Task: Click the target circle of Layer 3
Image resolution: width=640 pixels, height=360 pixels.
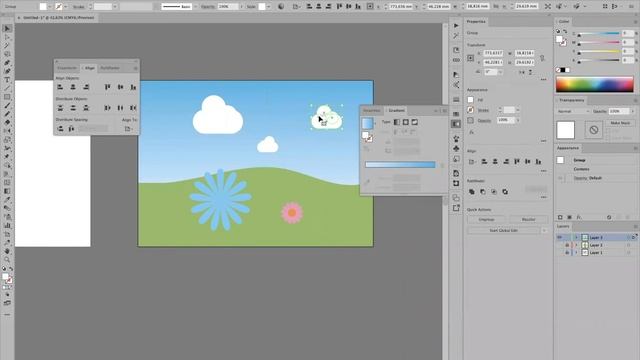Action: [x=629, y=237]
